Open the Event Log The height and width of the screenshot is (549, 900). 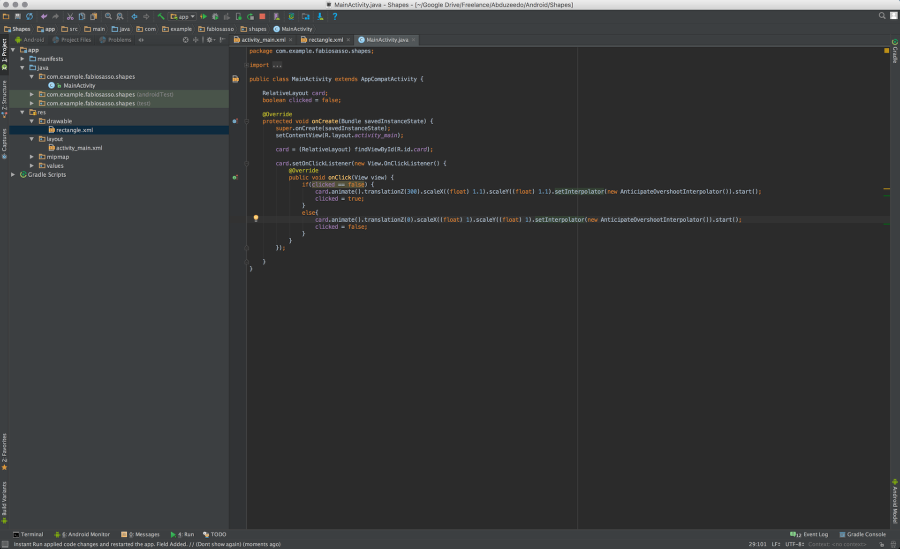tap(809, 534)
